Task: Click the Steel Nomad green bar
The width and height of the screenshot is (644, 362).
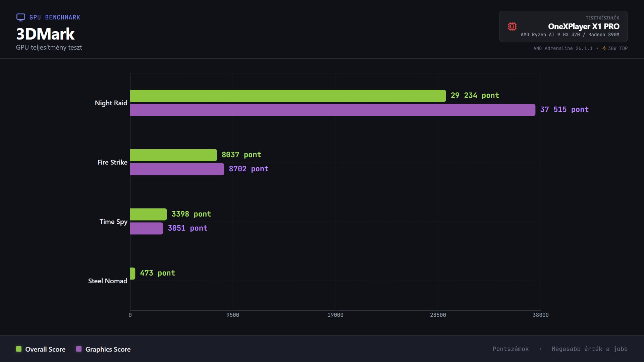Action: pyautogui.click(x=132, y=274)
